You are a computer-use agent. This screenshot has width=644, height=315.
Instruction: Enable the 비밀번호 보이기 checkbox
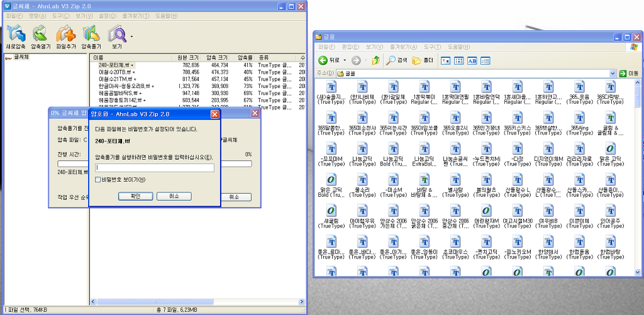97,180
